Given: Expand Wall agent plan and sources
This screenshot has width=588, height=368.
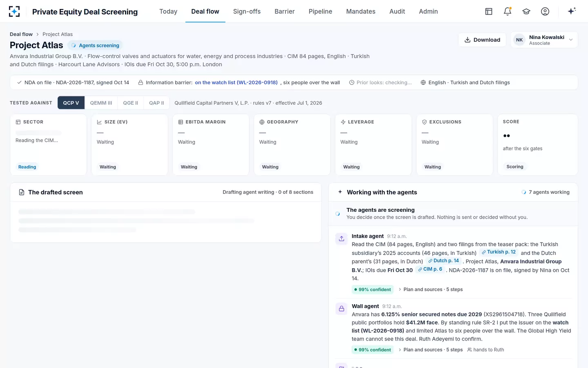Looking at the screenshot, I should [x=430, y=350].
